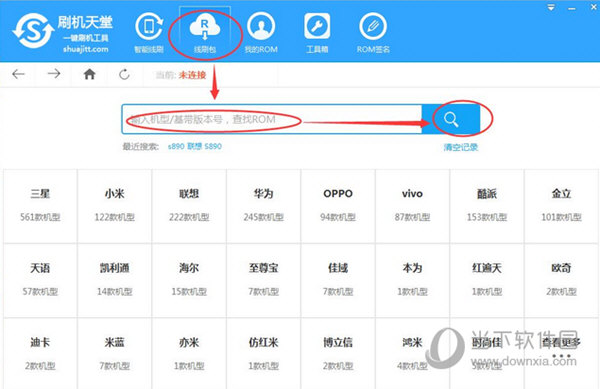The height and width of the screenshot is (389, 600).
Task: Go forward with the right arrow
Action: (54, 73)
